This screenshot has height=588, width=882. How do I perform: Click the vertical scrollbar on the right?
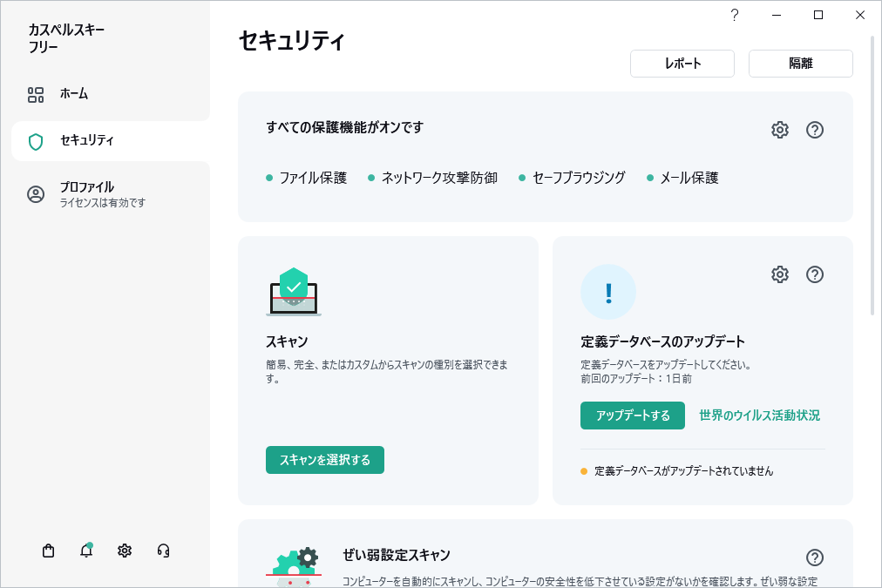(874, 174)
